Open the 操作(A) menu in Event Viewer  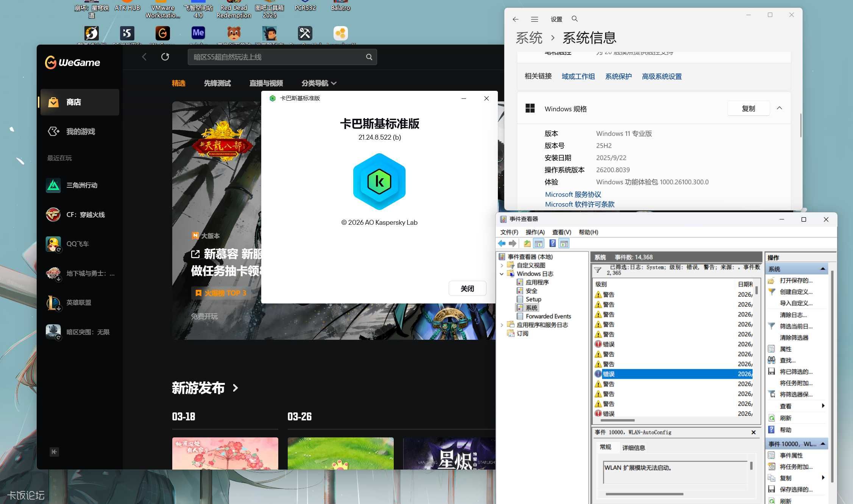pos(535,232)
